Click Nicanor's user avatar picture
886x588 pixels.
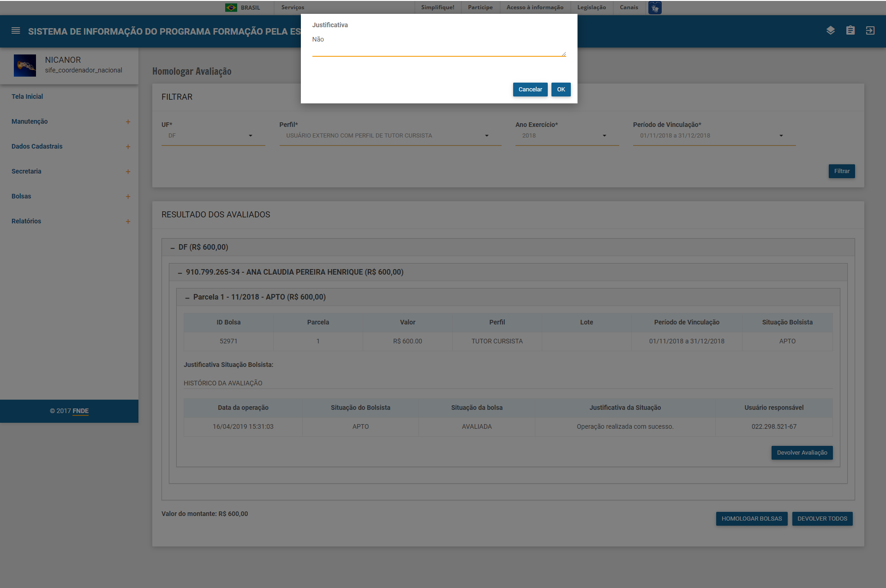tap(25, 65)
